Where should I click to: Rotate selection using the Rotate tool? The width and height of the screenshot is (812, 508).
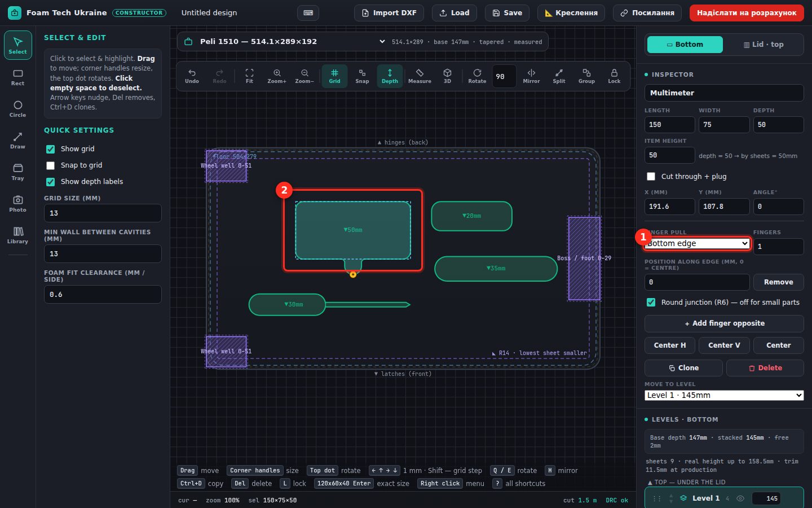coord(477,76)
